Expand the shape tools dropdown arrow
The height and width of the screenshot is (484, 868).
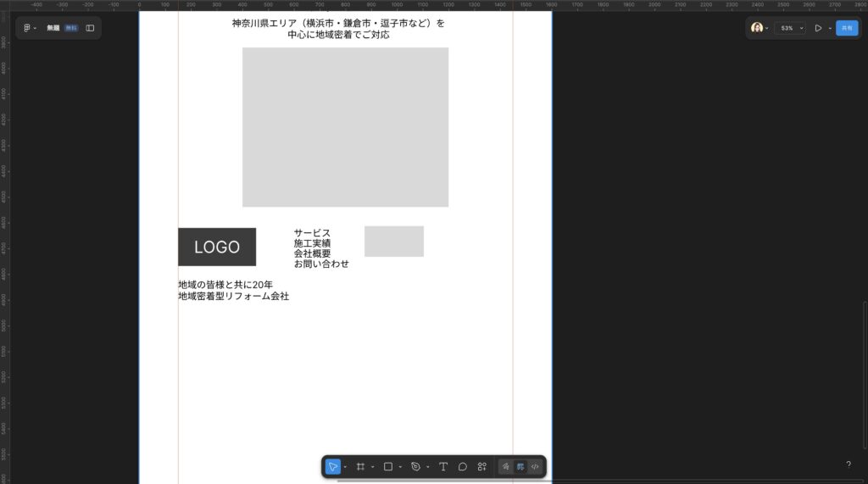[x=400, y=467]
